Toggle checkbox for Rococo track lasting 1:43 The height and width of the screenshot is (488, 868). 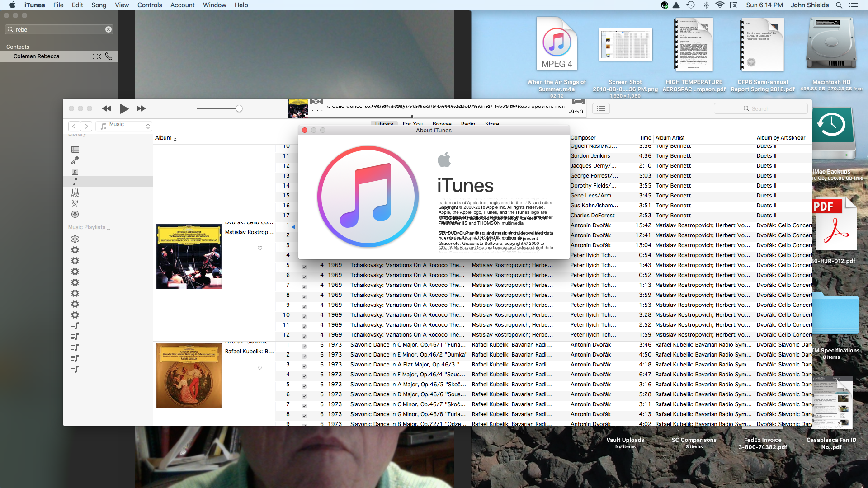[x=304, y=267]
